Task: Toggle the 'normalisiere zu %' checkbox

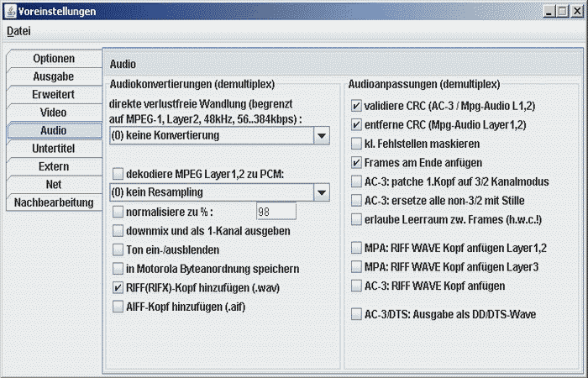Action: (x=118, y=212)
